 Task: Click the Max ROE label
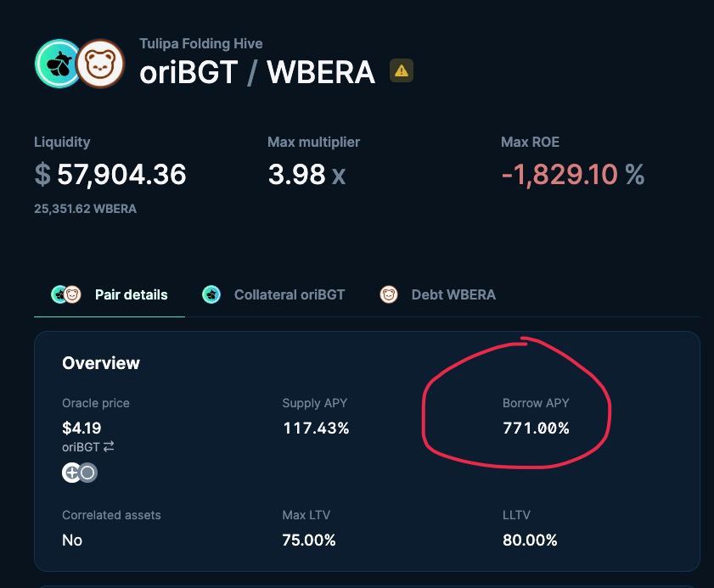click(530, 142)
